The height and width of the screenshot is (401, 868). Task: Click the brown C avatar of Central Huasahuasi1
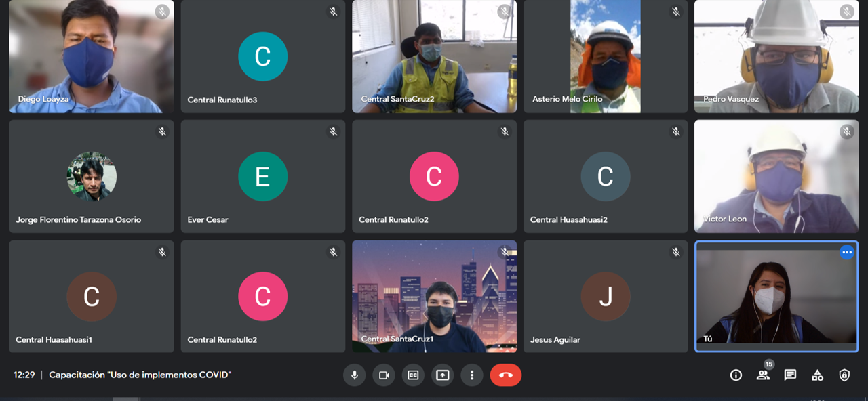pyautogui.click(x=92, y=296)
